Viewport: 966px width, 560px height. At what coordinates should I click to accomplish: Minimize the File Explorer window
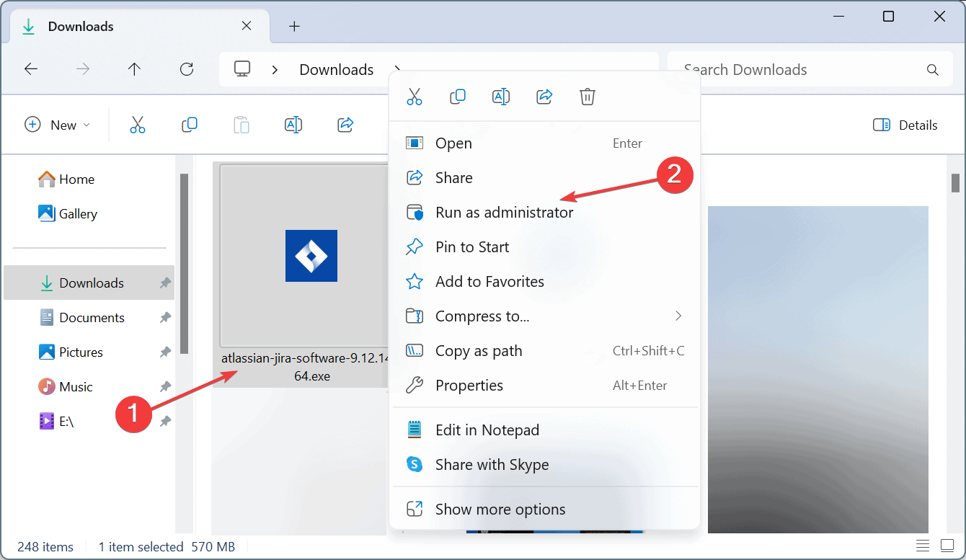(x=837, y=16)
